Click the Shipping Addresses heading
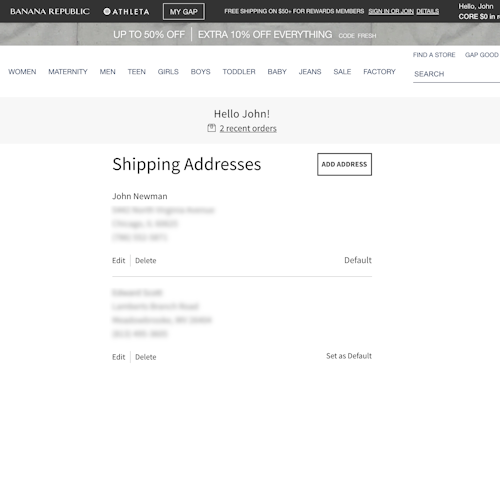Image resolution: width=500 pixels, height=500 pixels. (187, 164)
